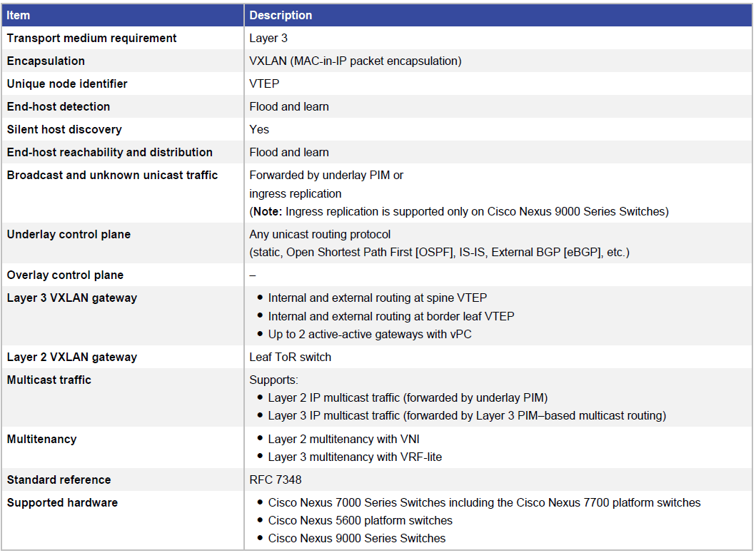The height and width of the screenshot is (553, 756).
Task: Click the "Overlay control plane" label
Action: [65, 275]
